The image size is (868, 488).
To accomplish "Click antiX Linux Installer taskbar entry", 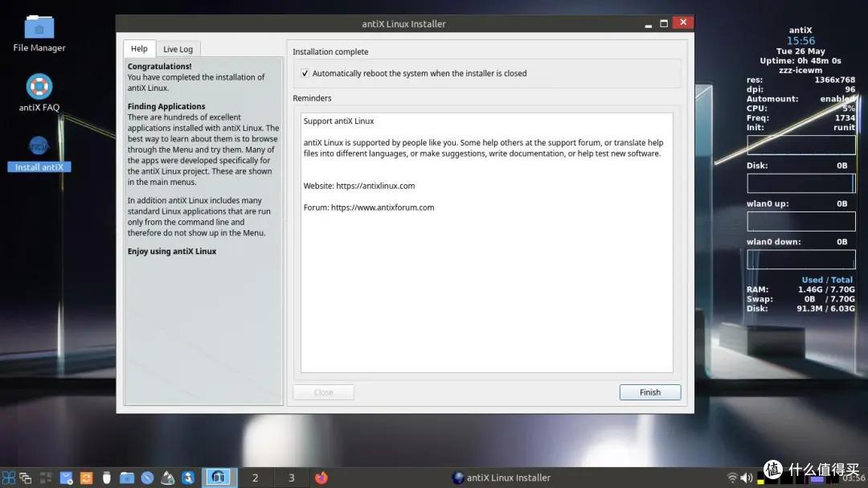I will (x=501, y=478).
